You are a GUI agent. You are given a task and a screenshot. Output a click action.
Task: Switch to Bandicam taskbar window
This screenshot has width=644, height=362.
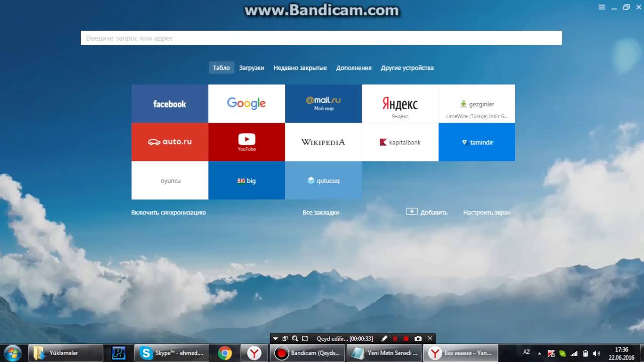click(307, 353)
